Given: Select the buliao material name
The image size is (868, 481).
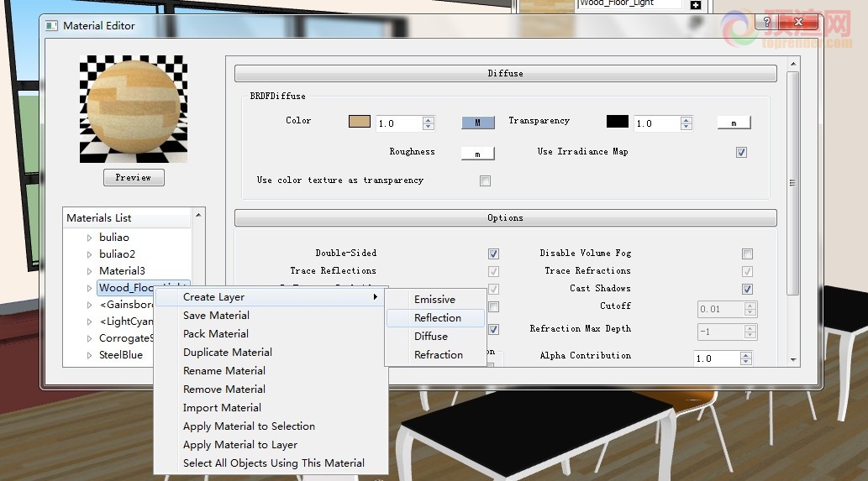Looking at the screenshot, I should [x=114, y=238].
